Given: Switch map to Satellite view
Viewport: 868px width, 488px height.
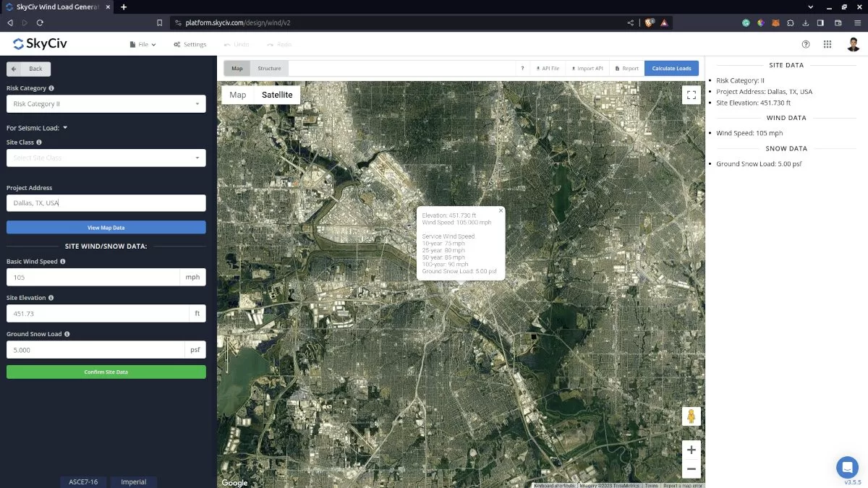Looking at the screenshot, I should (277, 95).
